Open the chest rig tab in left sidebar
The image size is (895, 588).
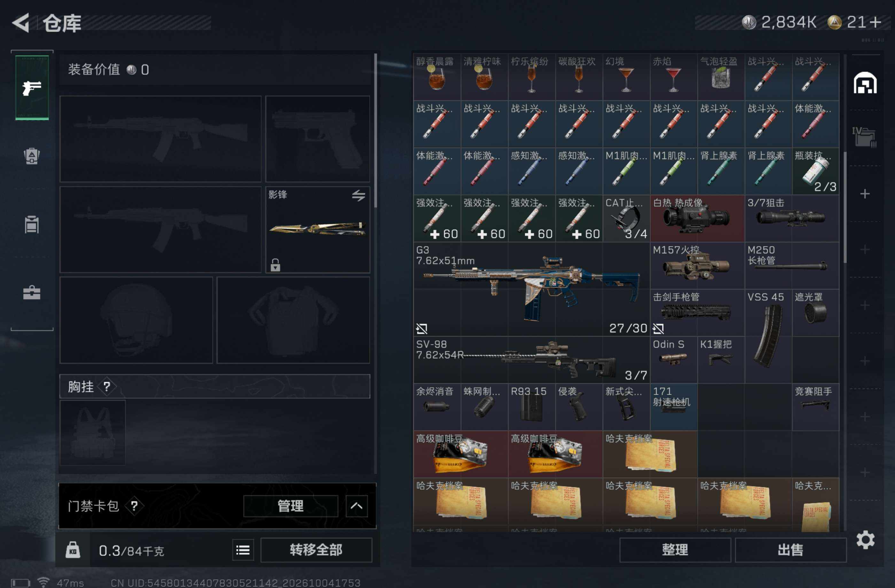click(32, 224)
